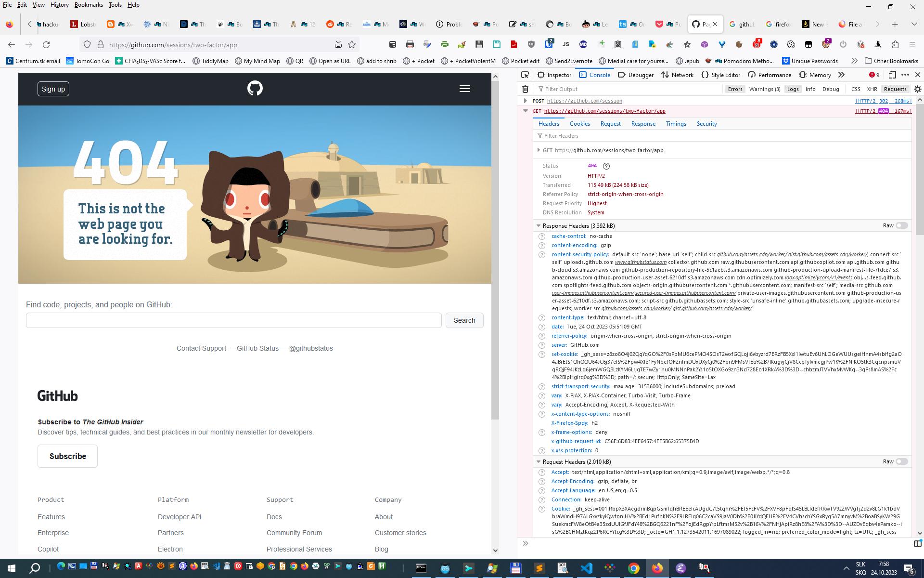Collapse the Response Headers section

pyautogui.click(x=539, y=225)
